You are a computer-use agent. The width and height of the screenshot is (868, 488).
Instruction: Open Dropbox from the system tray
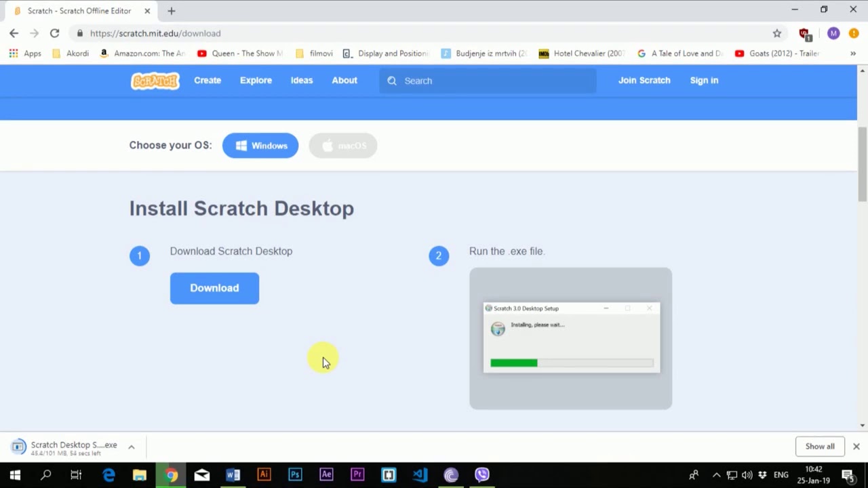tap(763, 475)
